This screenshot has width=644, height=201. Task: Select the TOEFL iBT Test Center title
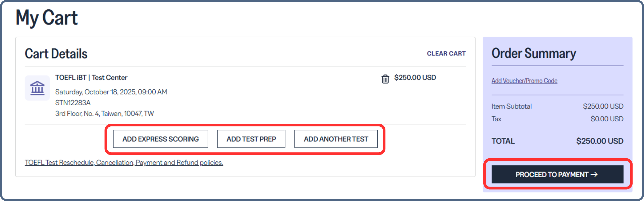pyautogui.click(x=91, y=78)
